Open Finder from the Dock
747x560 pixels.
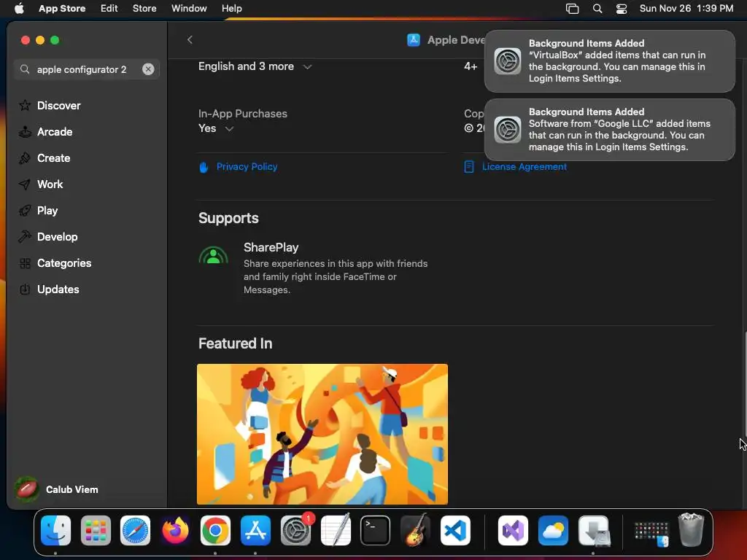point(55,531)
